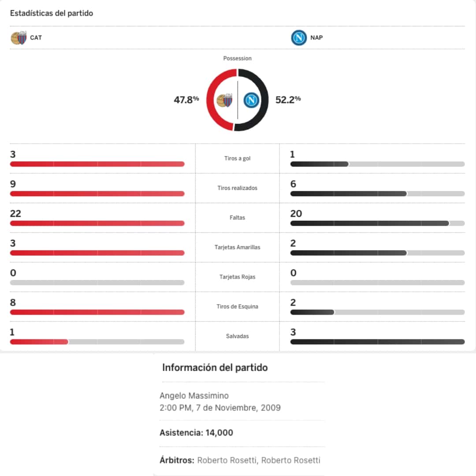Click the Angelo Massimino stadium name
476x476 pixels.
pos(194,396)
